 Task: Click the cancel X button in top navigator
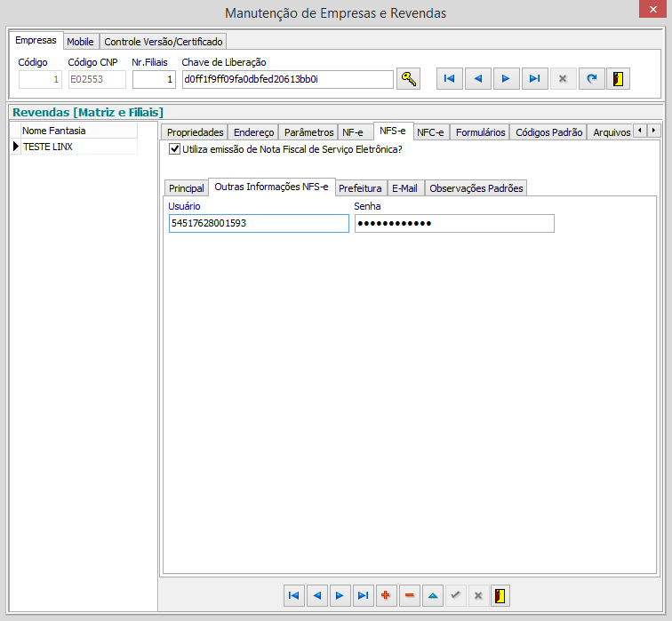563,79
